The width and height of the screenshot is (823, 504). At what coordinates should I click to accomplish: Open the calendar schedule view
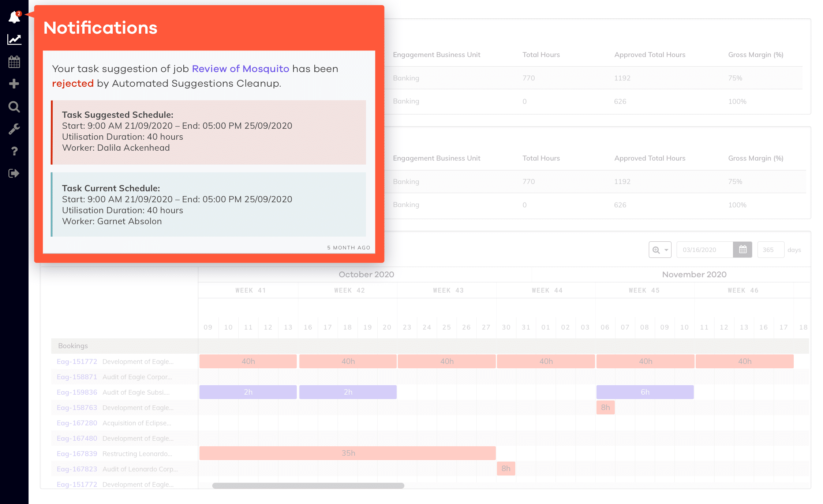pos(14,61)
